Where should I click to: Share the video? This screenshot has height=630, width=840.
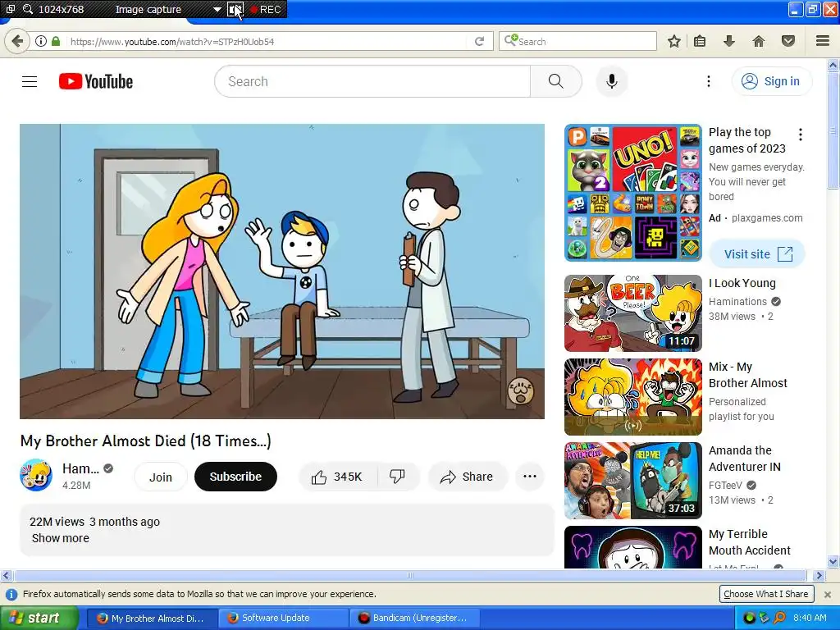[x=467, y=477]
